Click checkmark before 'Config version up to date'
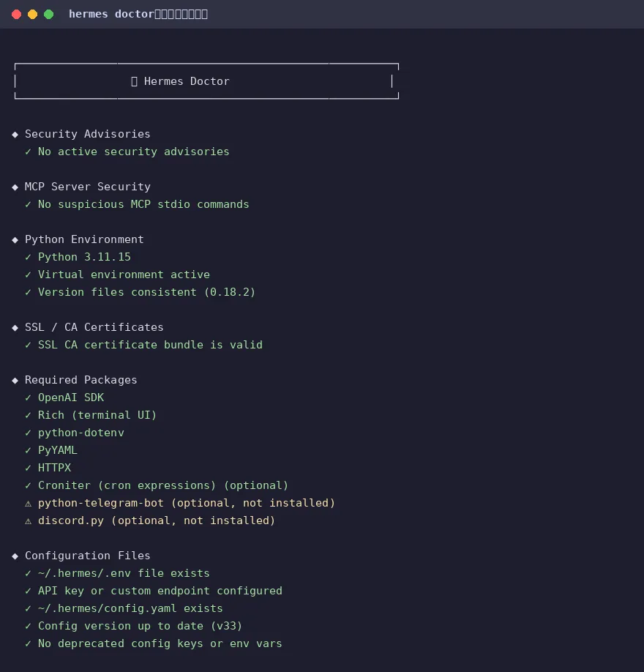This screenshot has width=644, height=672. pyautogui.click(x=28, y=626)
